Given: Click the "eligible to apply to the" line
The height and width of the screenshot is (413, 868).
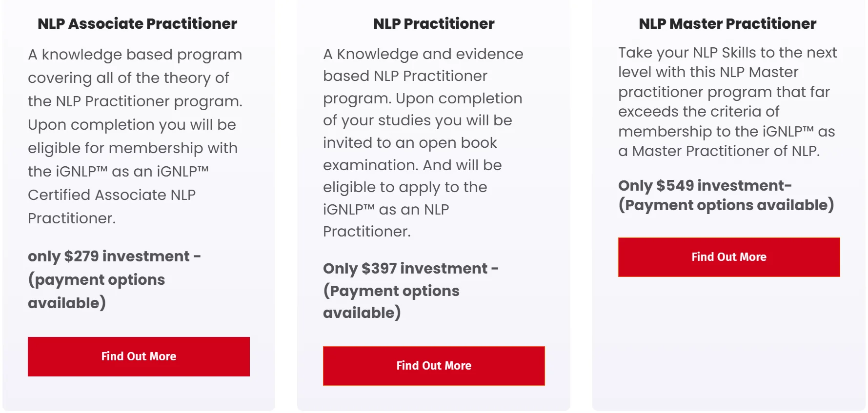Looking at the screenshot, I should pyautogui.click(x=405, y=187).
